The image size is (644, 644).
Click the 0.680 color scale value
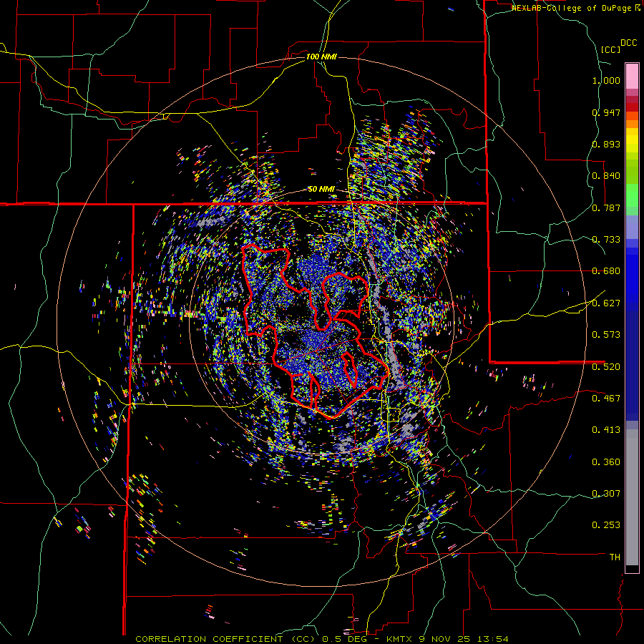click(606, 271)
